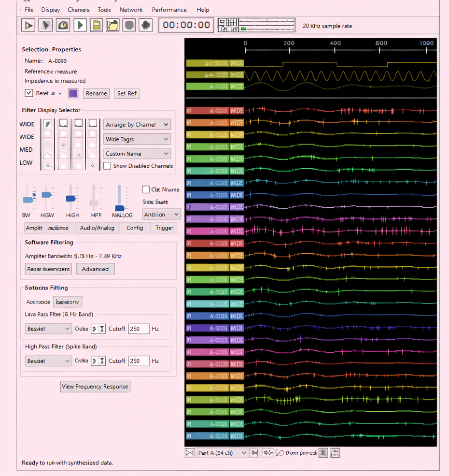The height and width of the screenshot is (476, 449).
Task: Toggle the Show Disabled Channels checkbox
Action: coord(107,166)
